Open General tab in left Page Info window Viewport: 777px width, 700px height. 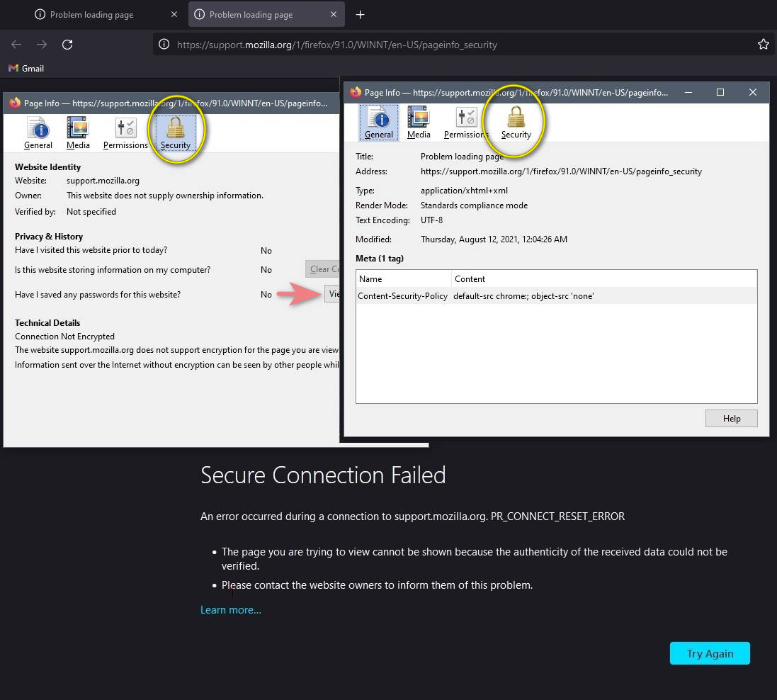[38, 133]
